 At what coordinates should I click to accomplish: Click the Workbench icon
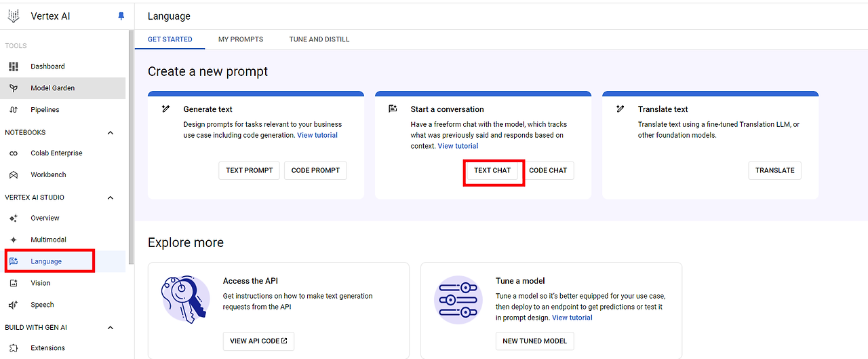14,175
